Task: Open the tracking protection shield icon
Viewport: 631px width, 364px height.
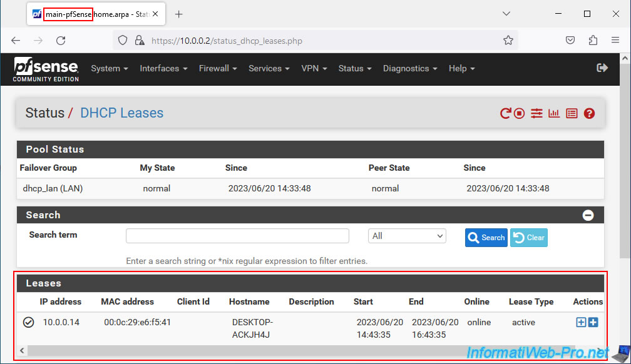Action: pos(123,40)
